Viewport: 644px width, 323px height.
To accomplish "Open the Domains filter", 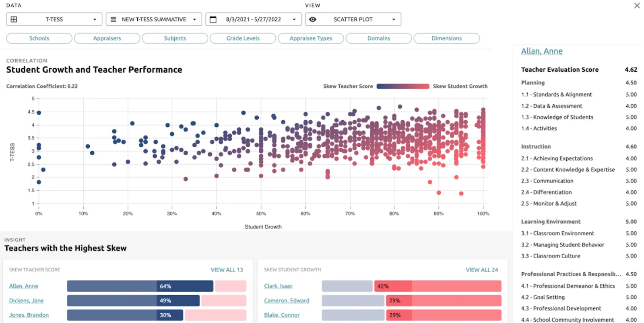I will click(378, 38).
